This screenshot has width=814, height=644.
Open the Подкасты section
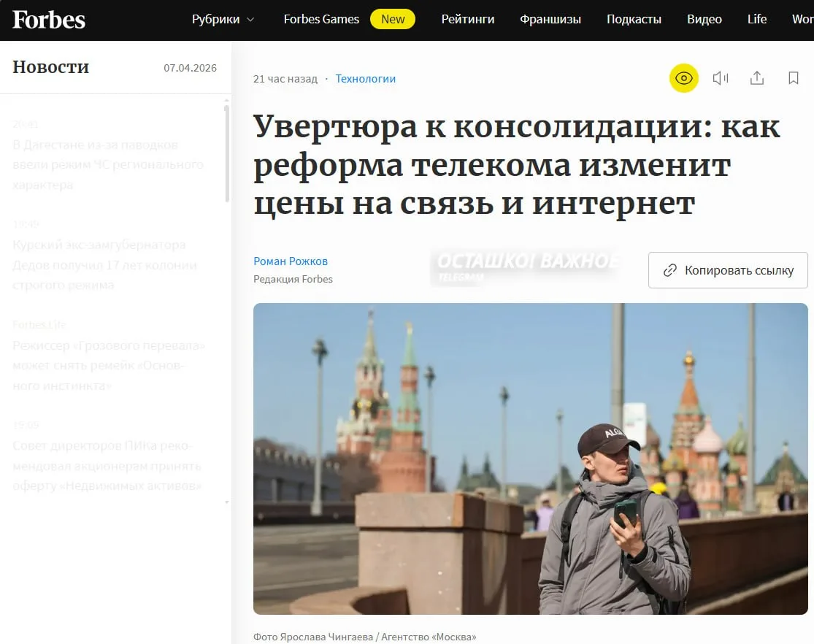[x=634, y=19]
